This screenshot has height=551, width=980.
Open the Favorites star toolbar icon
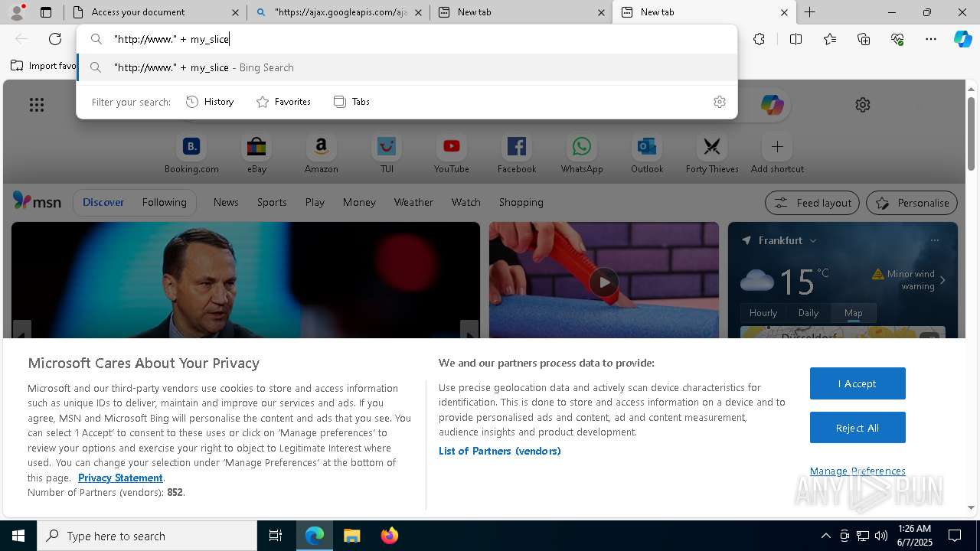pyautogui.click(x=830, y=39)
